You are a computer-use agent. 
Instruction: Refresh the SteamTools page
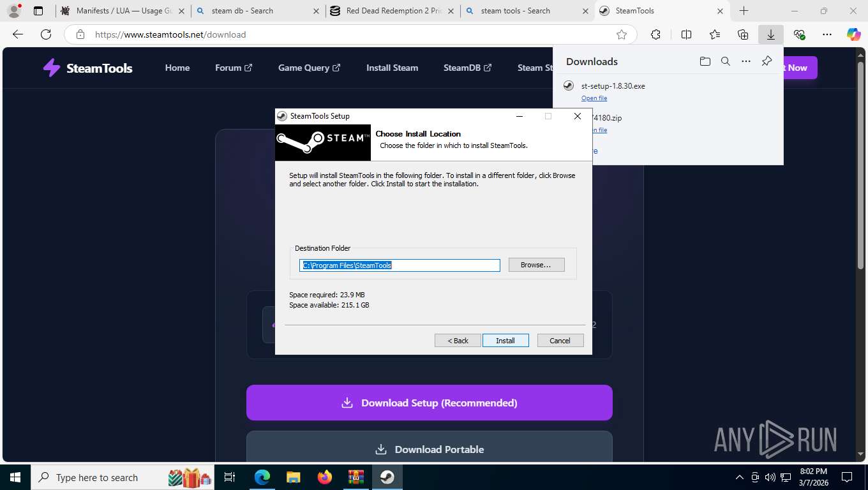pyautogui.click(x=45, y=34)
